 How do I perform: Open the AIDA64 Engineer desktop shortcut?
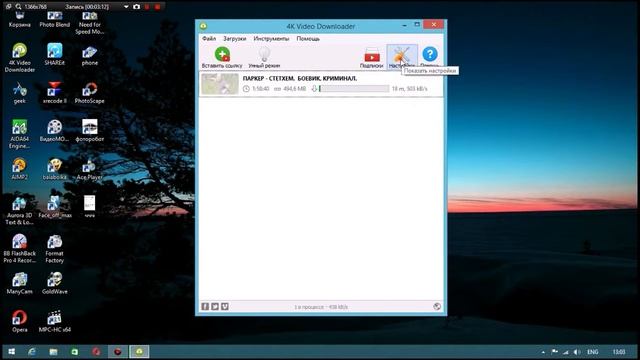click(19, 134)
